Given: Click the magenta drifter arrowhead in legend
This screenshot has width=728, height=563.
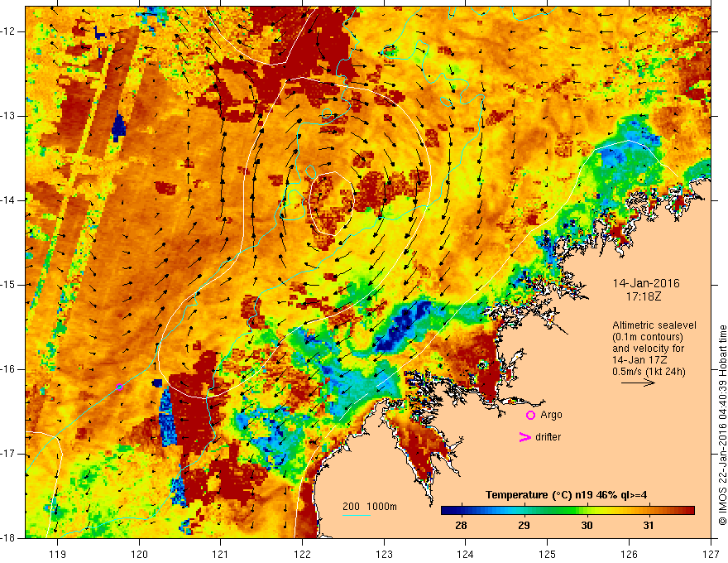Looking at the screenshot, I should (x=524, y=437).
